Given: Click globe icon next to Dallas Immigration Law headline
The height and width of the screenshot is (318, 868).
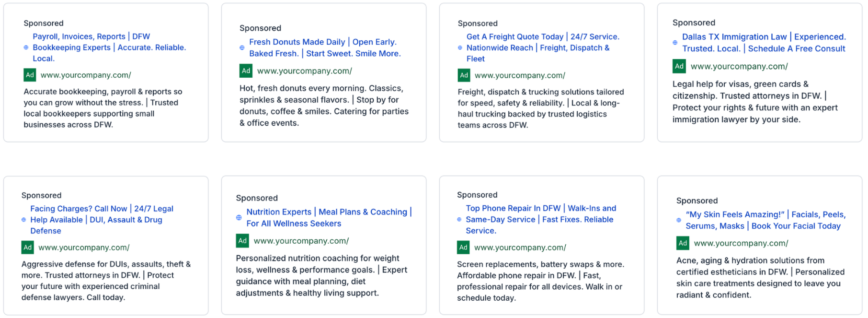Looking at the screenshot, I should [x=675, y=43].
